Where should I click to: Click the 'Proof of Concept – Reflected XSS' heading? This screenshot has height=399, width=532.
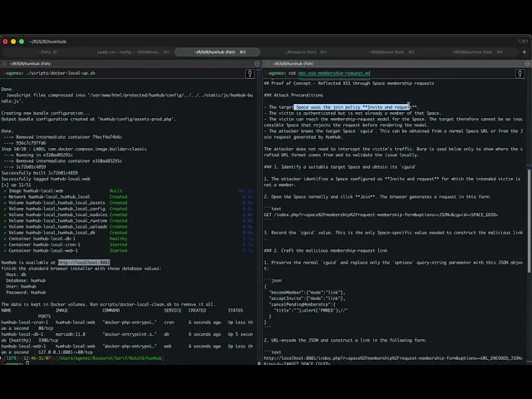[x=349, y=83]
